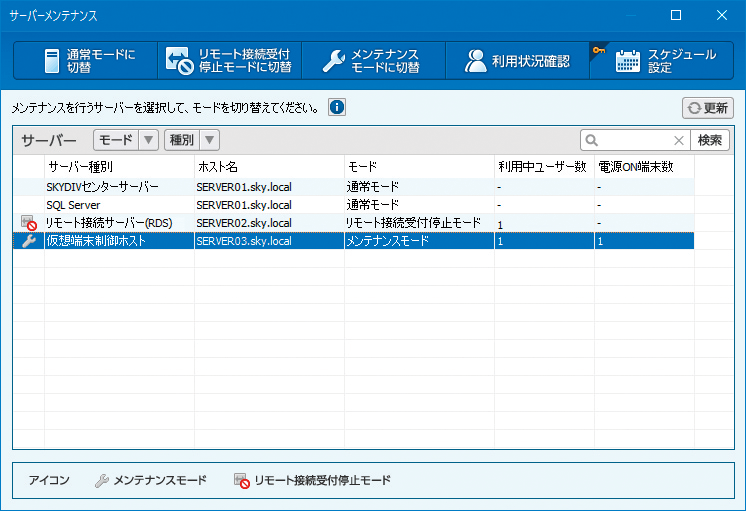
Task: Expand the 種別 filter dropdown
Action: click(x=210, y=140)
